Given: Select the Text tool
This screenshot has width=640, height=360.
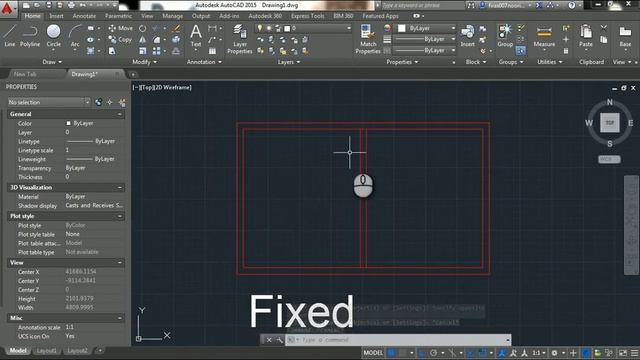Looking at the screenshot, I should coord(196,36).
